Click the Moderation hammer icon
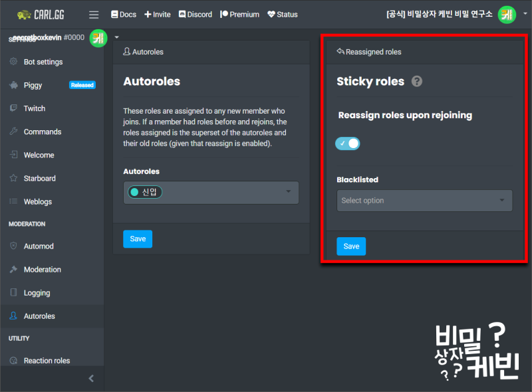The image size is (532, 392). point(13,269)
